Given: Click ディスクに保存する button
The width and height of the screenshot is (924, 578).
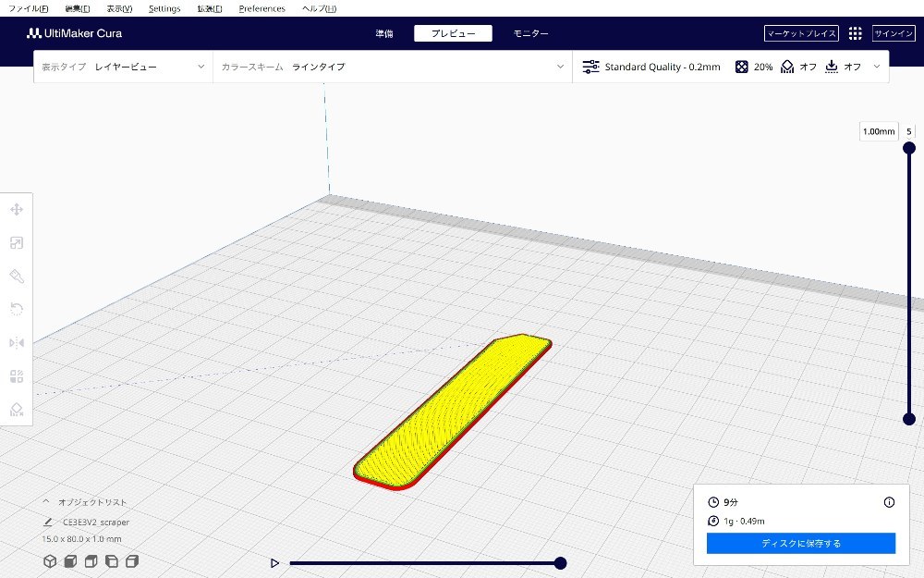Looking at the screenshot, I should pyautogui.click(x=801, y=543).
